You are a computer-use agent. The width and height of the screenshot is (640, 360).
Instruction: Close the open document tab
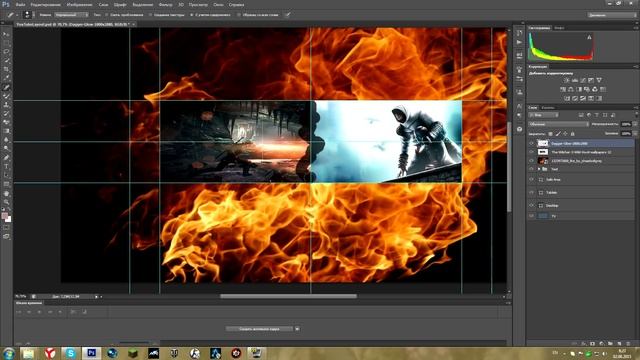(x=133, y=24)
